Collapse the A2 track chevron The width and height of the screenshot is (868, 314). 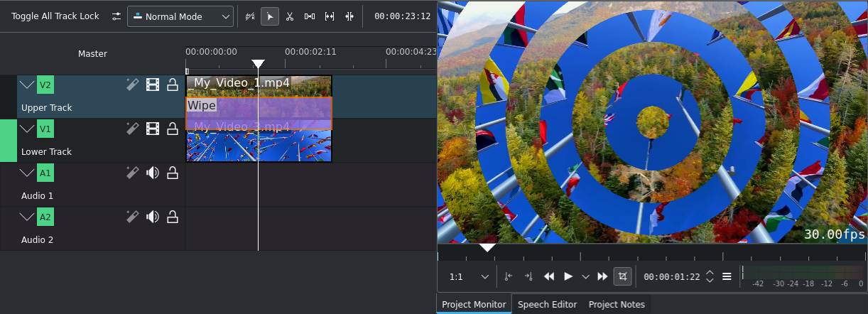pos(27,217)
